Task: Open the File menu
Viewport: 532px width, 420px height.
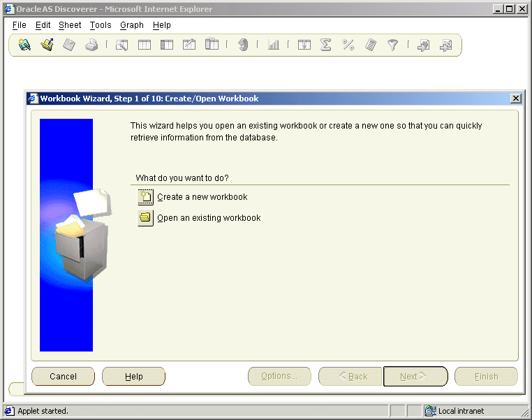Action: point(20,25)
